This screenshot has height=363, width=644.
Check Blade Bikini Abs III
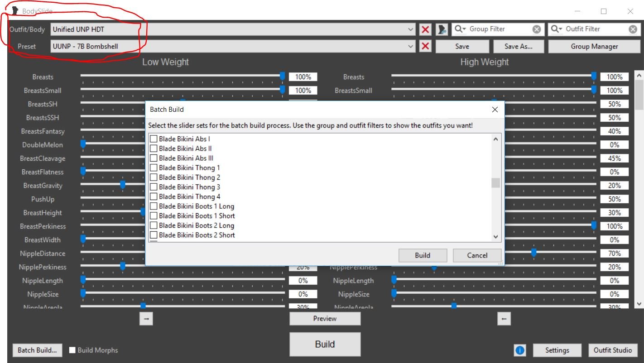point(154,158)
